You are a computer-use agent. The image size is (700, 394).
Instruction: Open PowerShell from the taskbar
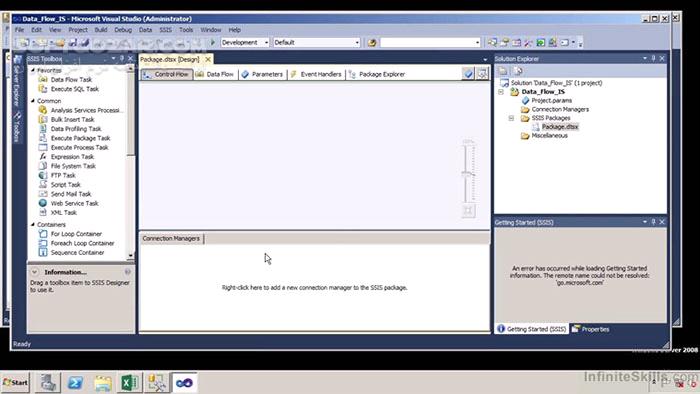[x=75, y=383]
